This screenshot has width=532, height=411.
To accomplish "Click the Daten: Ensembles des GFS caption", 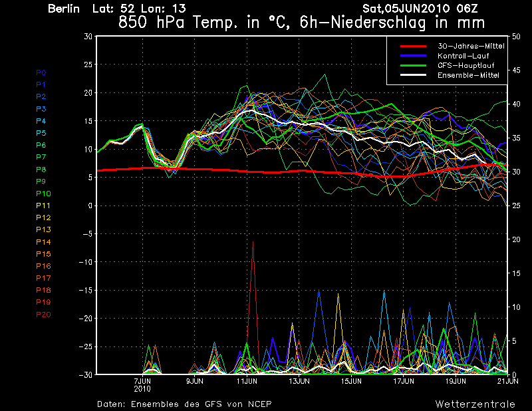I will coord(184,404).
